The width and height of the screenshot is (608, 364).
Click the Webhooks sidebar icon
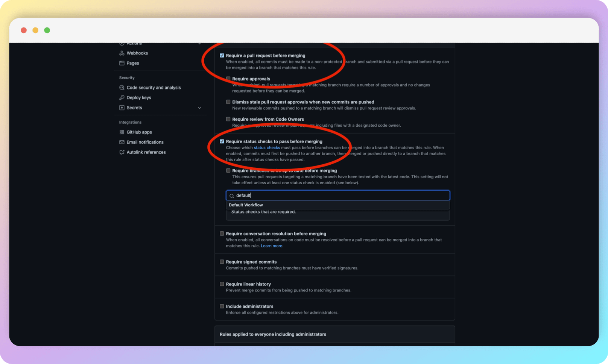point(122,53)
